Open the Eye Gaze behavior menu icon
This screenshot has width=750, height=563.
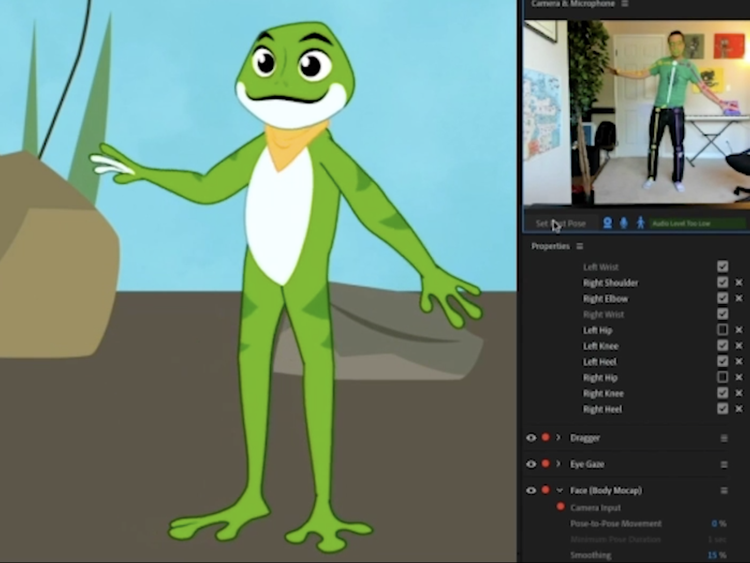pos(724,464)
